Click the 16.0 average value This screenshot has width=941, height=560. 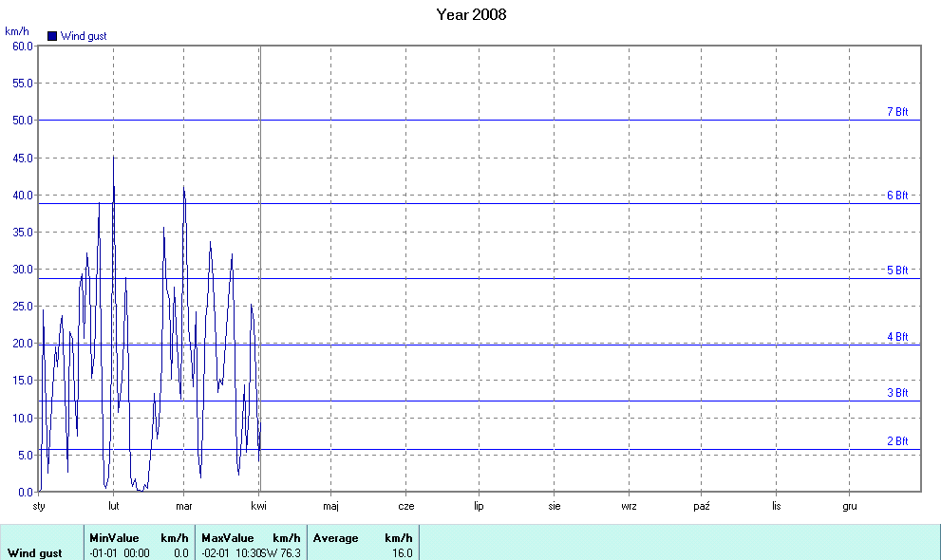pyautogui.click(x=402, y=552)
